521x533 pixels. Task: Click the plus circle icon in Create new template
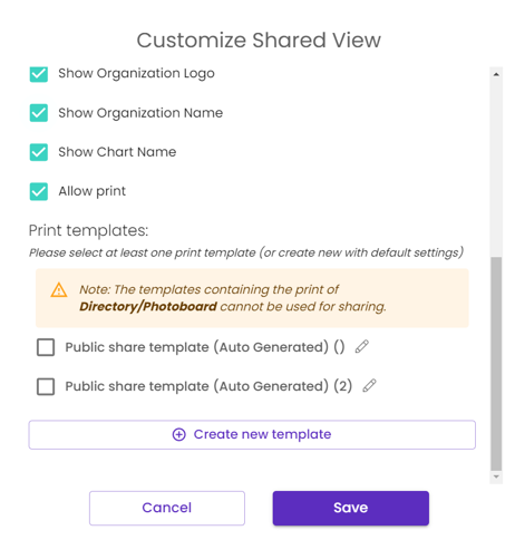click(x=179, y=434)
